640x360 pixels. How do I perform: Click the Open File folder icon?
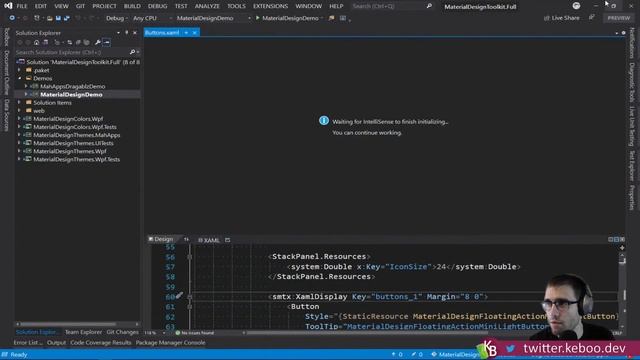click(x=49, y=18)
